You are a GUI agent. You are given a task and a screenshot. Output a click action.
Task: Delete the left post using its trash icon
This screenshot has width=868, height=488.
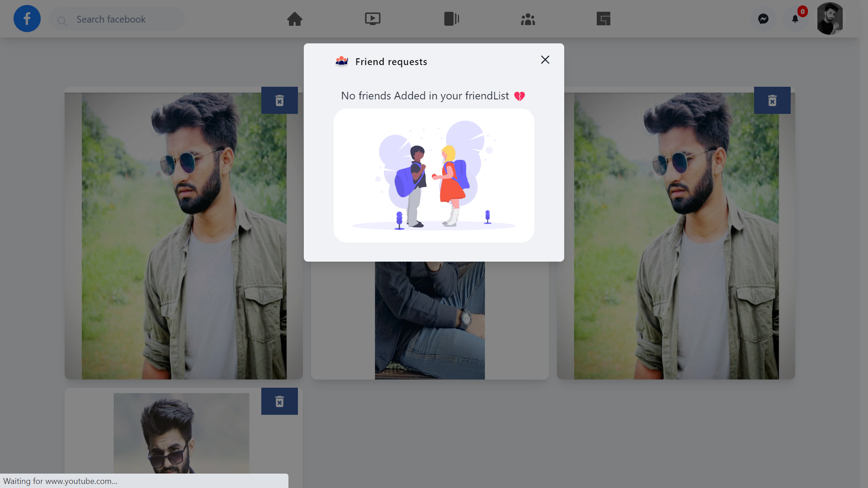point(279,100)
